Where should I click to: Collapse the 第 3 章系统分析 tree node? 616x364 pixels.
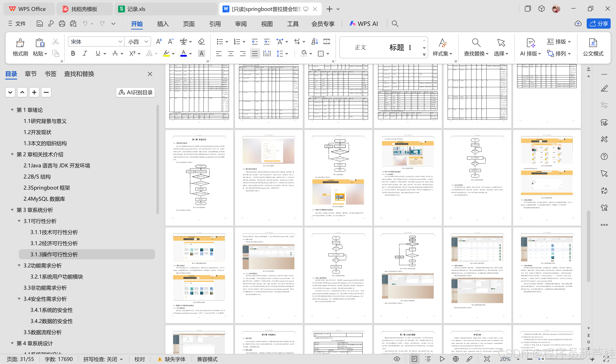[x=12, y=210]
